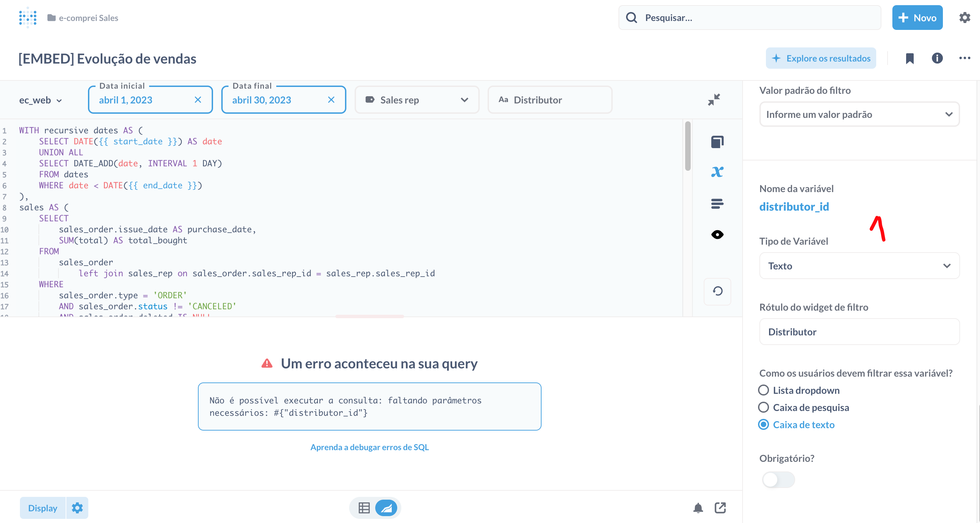The height and width of the screenshot is (523, 980).
Task: Click Aprenda a debugar erros de SQL
Action: (x=369, y=447)
